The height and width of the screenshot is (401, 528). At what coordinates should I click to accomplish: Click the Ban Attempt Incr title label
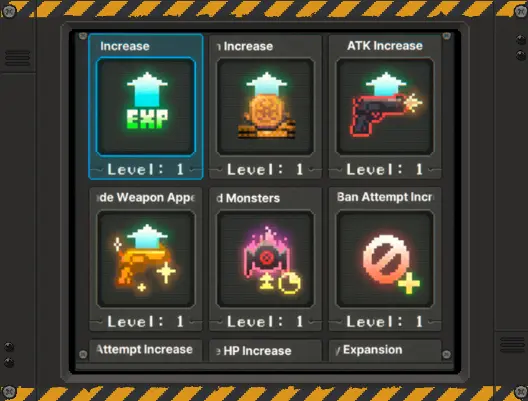(385, 197)
